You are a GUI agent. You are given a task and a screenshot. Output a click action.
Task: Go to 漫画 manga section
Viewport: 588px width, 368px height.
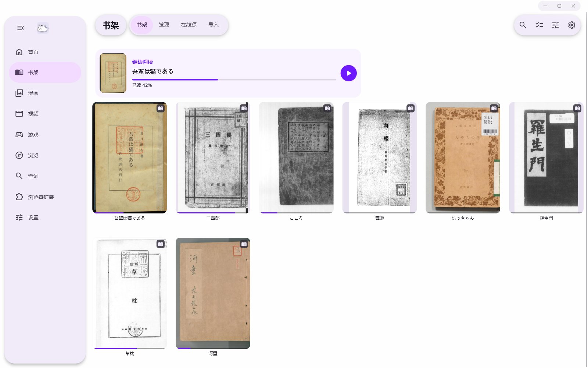pos(45,93)
